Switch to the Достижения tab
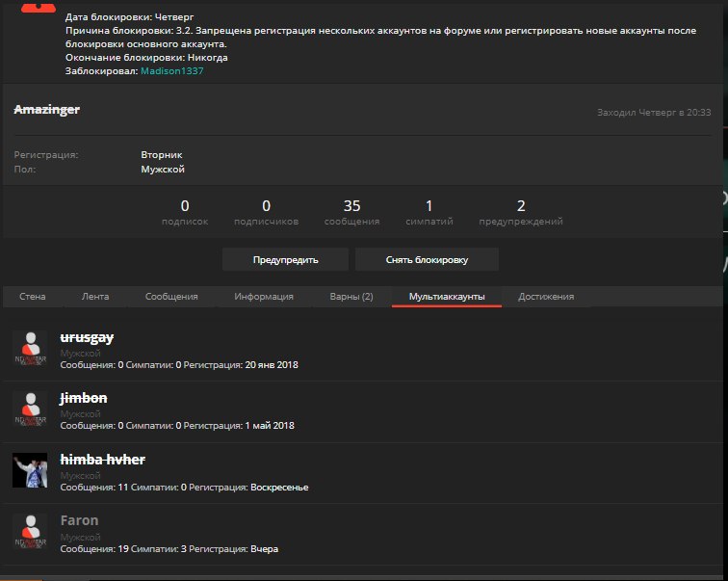The width and height of the screenshot is (728, 581). click(x=546, y=297)
